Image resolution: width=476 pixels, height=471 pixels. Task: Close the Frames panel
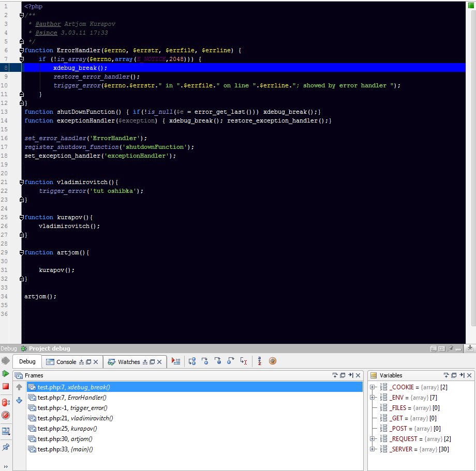[x=359, y=375]
